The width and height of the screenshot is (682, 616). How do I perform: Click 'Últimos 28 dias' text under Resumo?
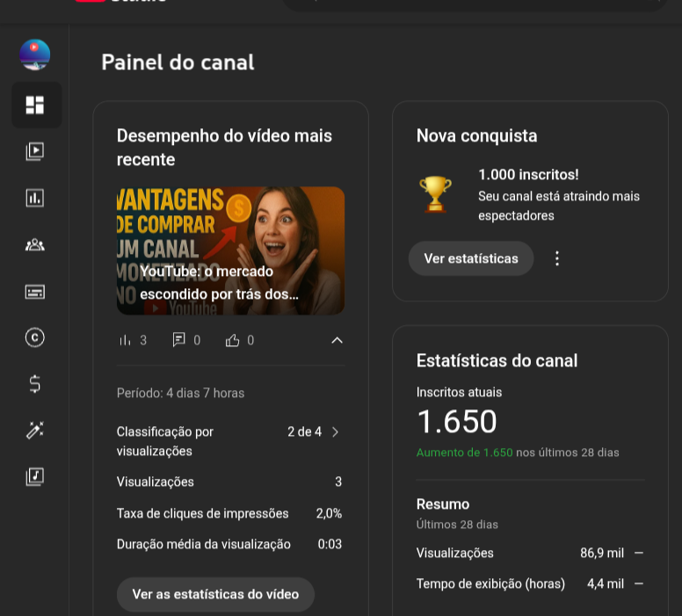457,525
